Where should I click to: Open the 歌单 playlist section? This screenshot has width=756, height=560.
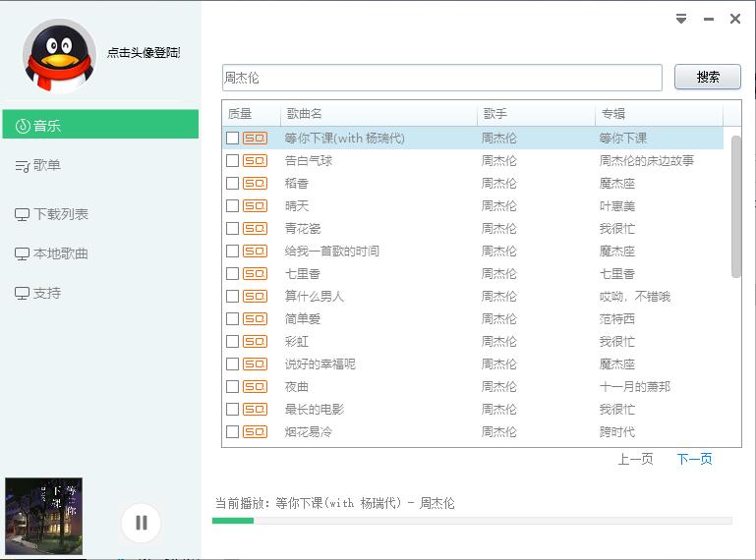[38, 165]
